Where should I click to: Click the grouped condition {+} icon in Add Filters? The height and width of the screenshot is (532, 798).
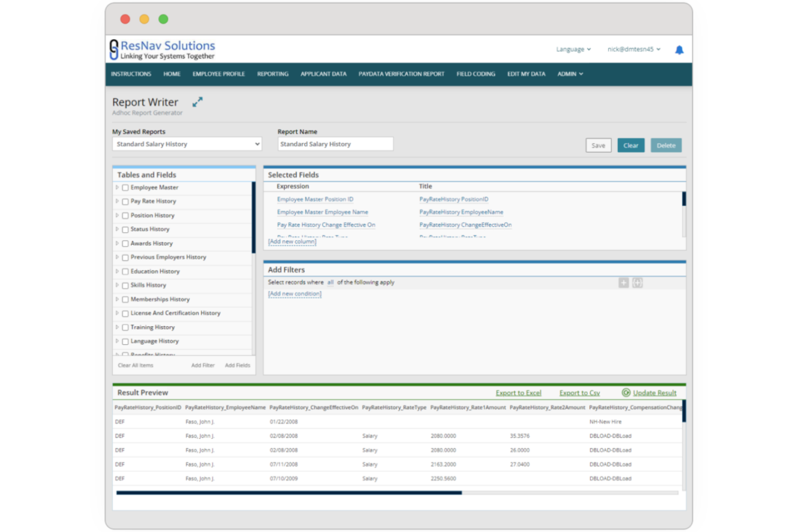pos(637,282)
